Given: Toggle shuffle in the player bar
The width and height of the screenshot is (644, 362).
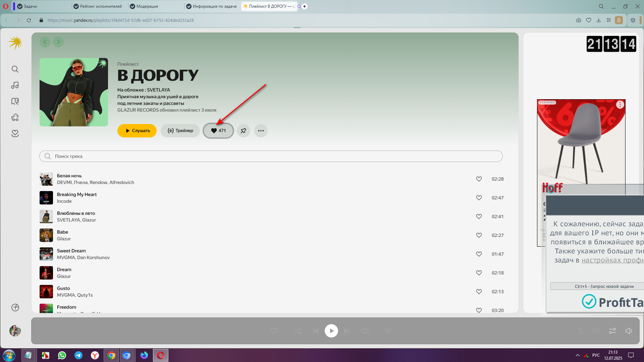Looking at the screenshot, I should (x=298, y=331).
